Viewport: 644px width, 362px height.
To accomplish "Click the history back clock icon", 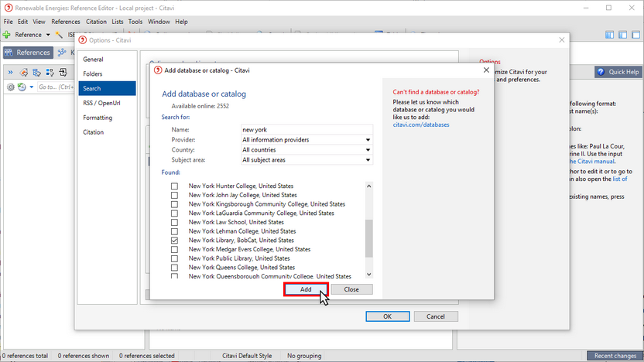I will [x=22, y=87].
